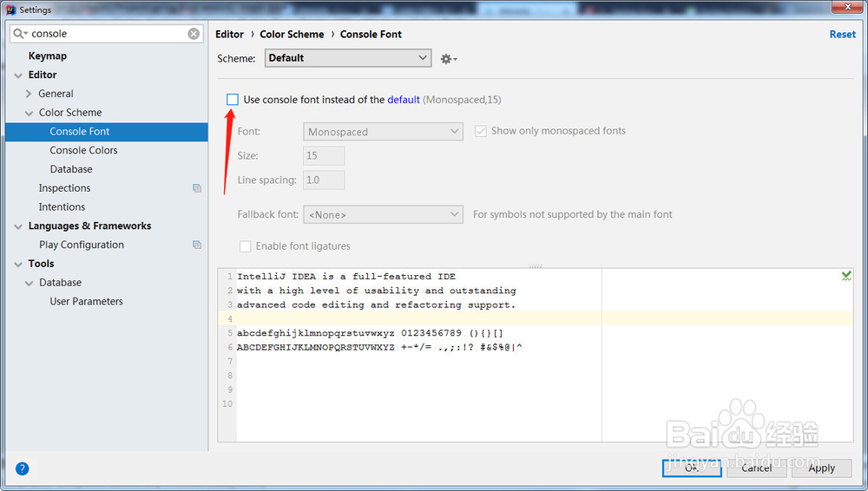Enable Use console font instead of default
Image resolution: width=868 pixels, height=491 pixels.
point(233,100)
